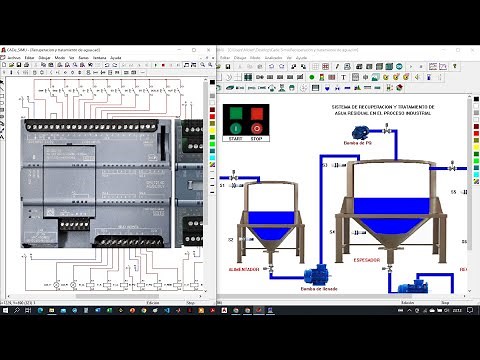Open Ventana menu in CADe_SIMU
Image resolution: width=480 pixels, height=360 pixels.
click(99, 58)
